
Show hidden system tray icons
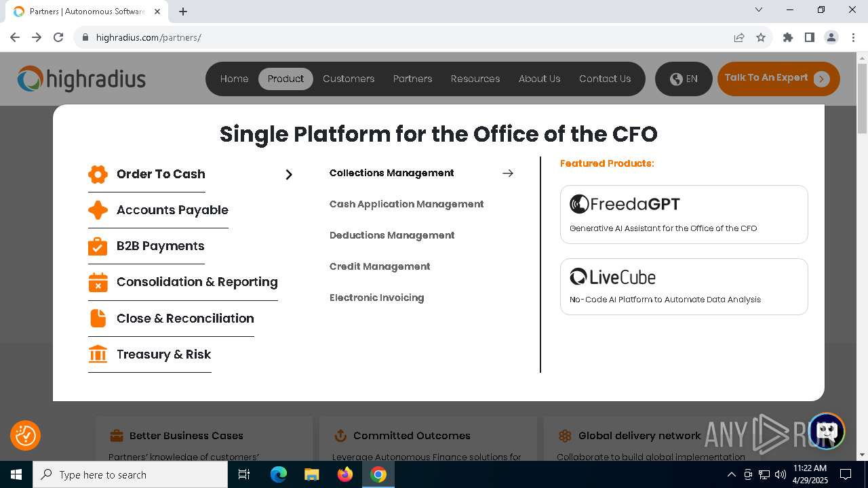click(x=731, y=474)
